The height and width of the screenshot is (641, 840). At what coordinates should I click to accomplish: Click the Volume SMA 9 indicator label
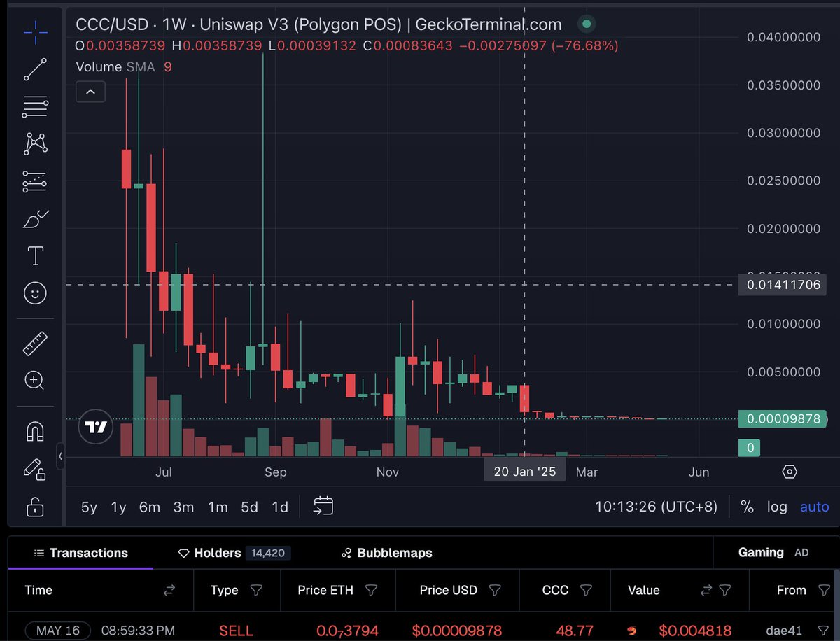click(x=124, y=67)
